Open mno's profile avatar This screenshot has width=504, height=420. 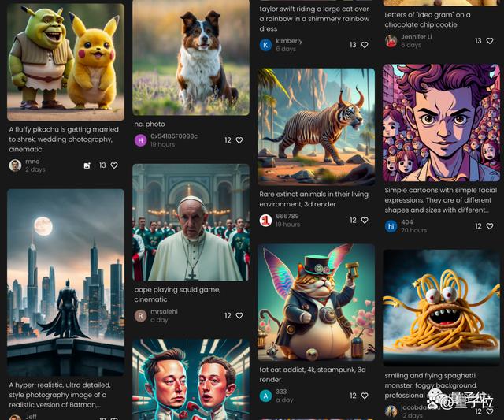coord(15,165)
